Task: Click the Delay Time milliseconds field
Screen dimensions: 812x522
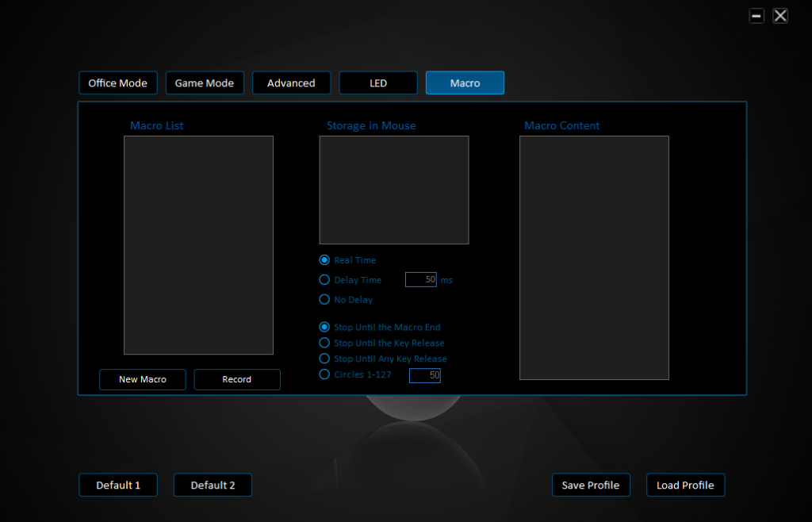Action: 421,280
